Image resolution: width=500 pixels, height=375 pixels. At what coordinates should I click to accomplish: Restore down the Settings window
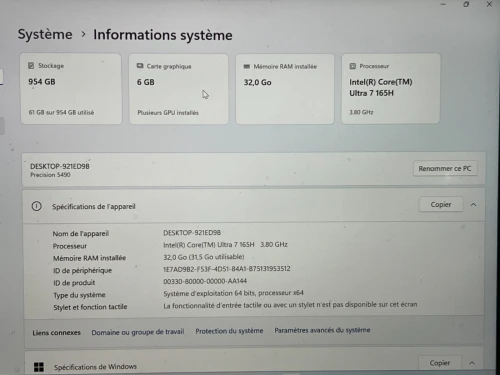coord(466,4)
